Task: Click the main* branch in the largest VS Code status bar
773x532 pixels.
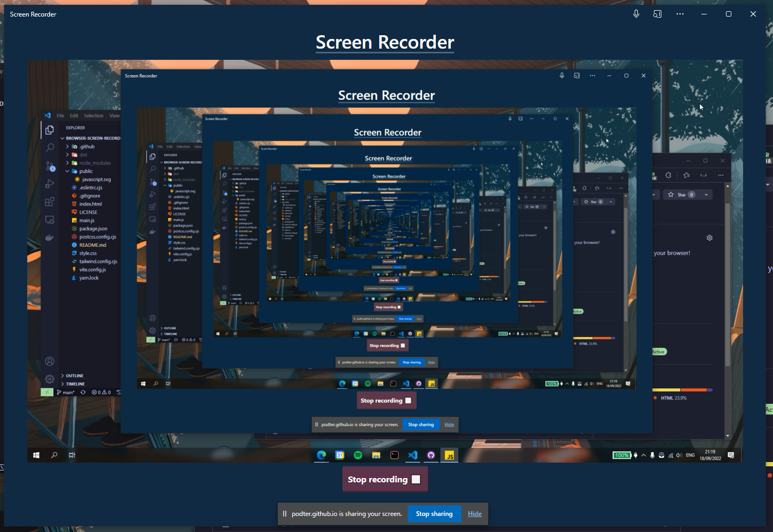Action: [x=66, y=392]
